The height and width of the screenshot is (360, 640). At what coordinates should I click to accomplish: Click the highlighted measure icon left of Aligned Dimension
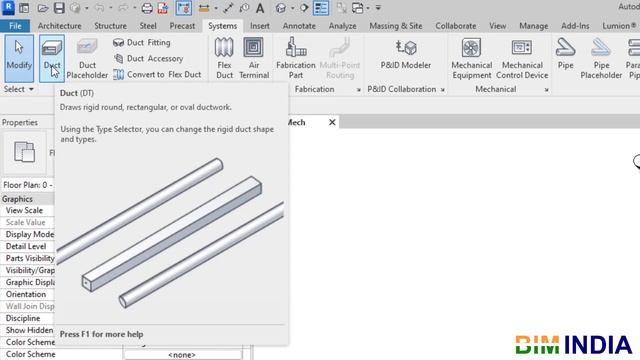pos(184,8)
